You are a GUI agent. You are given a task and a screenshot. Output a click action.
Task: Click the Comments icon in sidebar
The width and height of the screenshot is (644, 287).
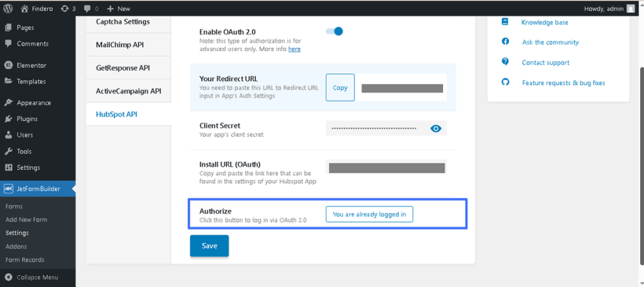(x=8, y=43)
